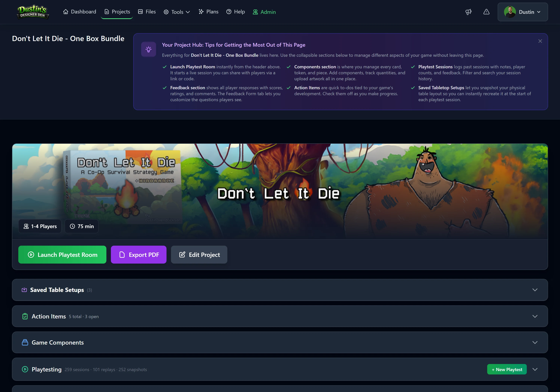Click the document icon in Export PDF
Screen dimensions: 560x392
click(122, 254)
